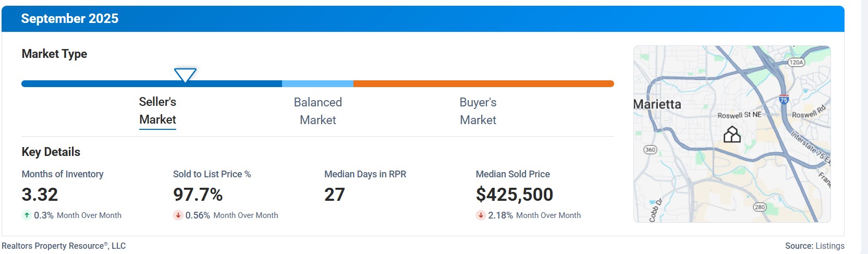Click the orange buyer's market bar segment
Image resolution: width=868 pixels, height=254 pixels.
coord(483,83)
